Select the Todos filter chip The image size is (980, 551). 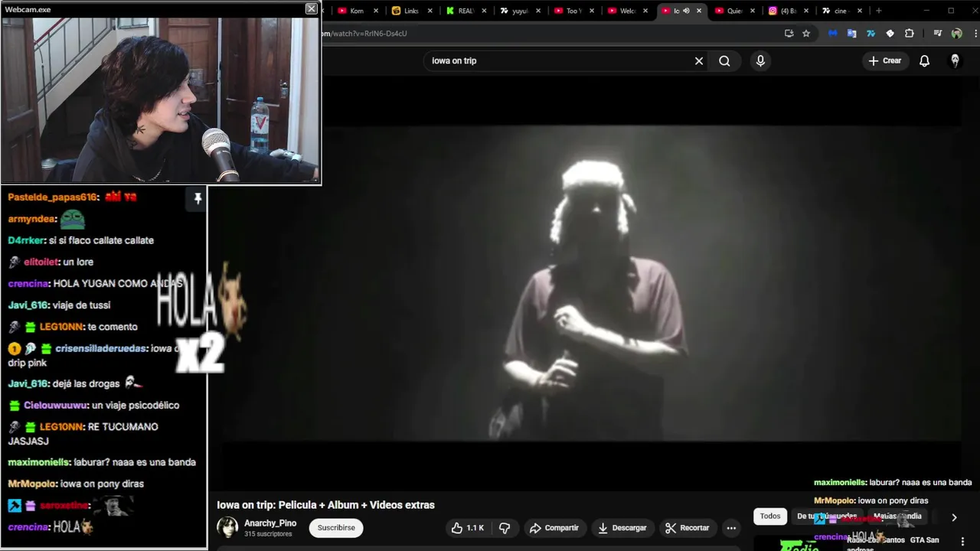point(770,517)
